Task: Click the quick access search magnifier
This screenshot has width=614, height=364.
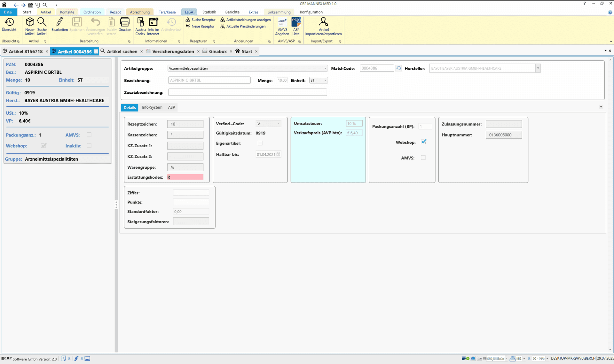Action: [45, 5]
